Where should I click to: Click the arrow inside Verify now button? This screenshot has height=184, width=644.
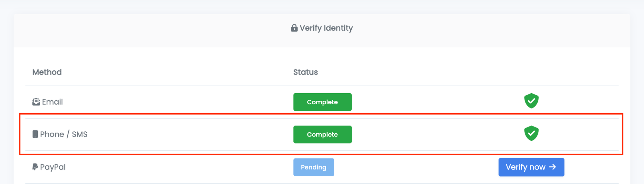tap(553, 167)
